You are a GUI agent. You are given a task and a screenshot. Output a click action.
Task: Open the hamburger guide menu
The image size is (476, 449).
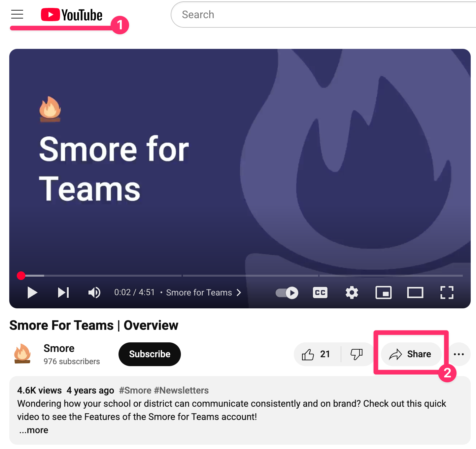pos(17,14)
